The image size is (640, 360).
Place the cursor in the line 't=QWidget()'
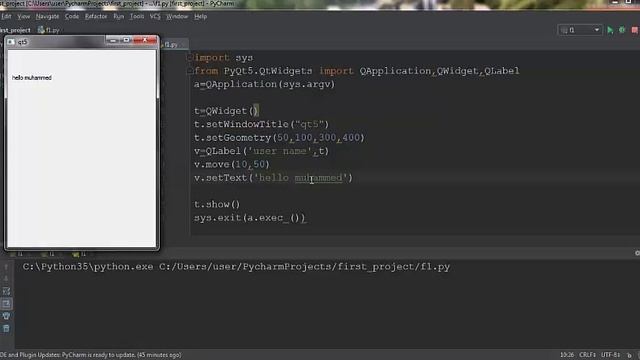226,111
